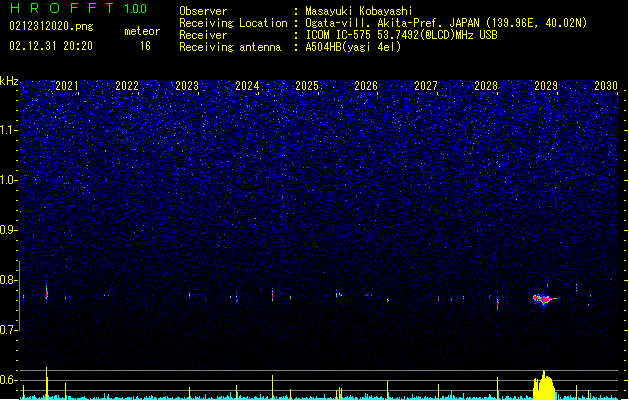Click the red echo streak before 2028
The height and width of the screenshot is (400, 629).
497,304
